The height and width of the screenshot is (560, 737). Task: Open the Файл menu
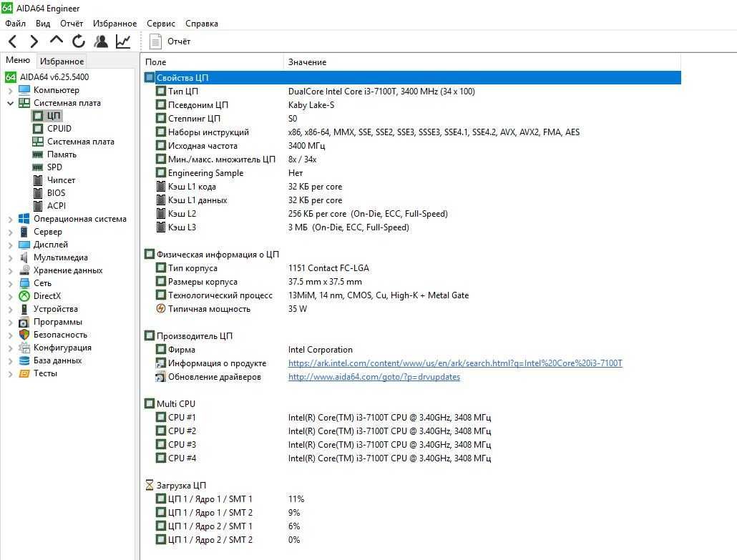pos(16,24)
